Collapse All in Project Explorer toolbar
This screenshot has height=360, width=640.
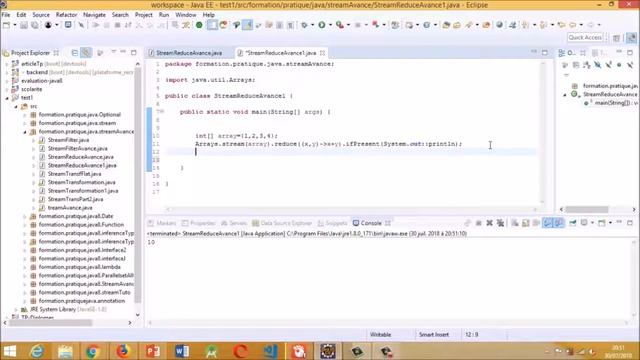pos(75,53)
